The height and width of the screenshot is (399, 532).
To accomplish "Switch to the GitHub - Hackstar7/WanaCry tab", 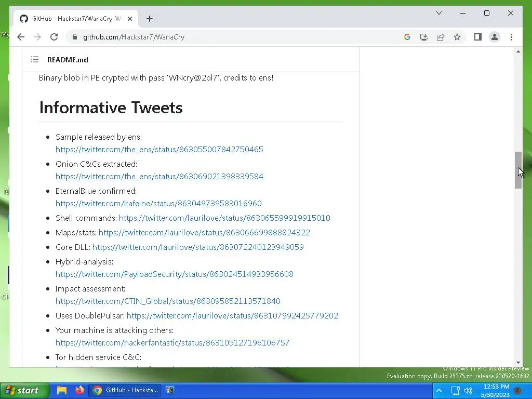I will point(76,19).
